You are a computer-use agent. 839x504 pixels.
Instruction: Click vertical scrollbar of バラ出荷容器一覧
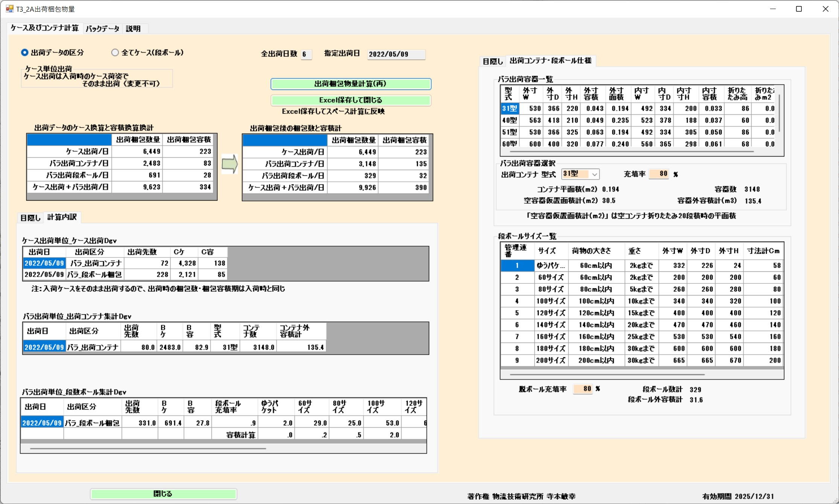tap(779, 113)
